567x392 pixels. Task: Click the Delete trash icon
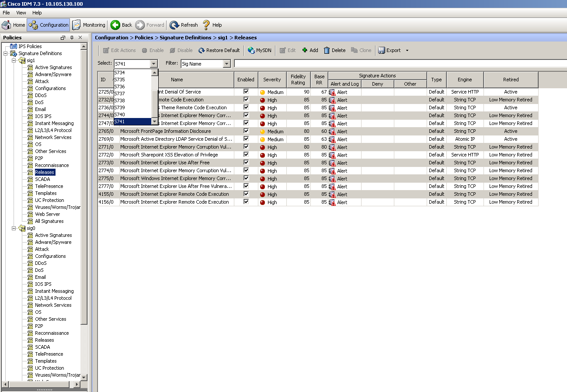coord(327,50)
